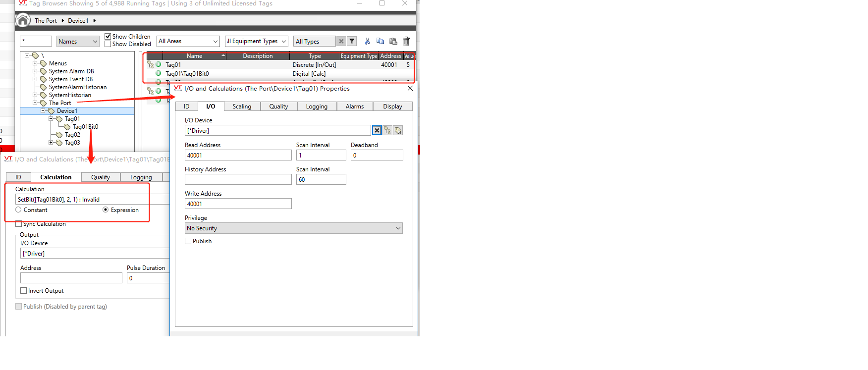The image size is (868, 370).
Task: Enable the Show Disabled checkbox
Action: [x=108, y=44]
